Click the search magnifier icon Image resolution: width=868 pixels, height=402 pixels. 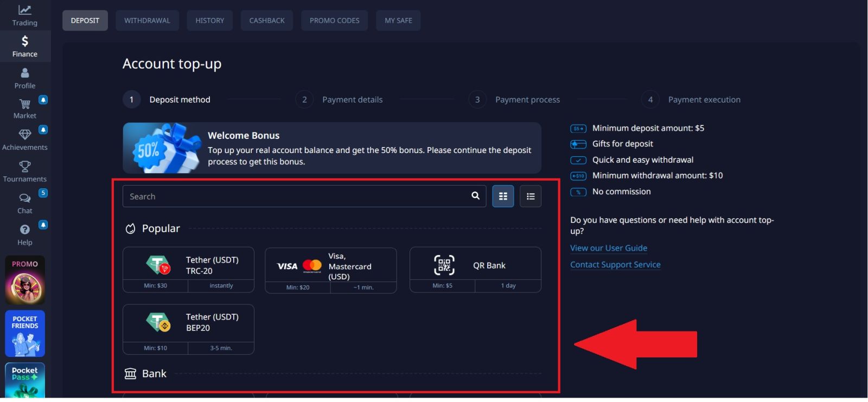coord(475,196)
